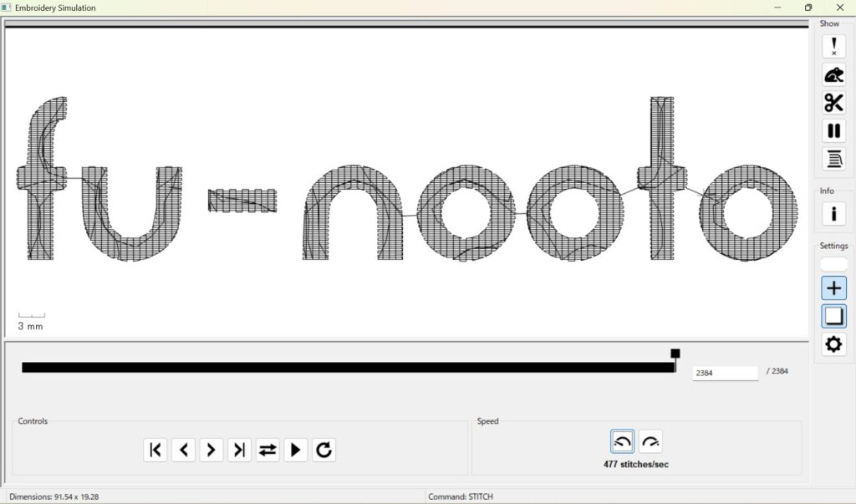Toggle color change markers with the thread icon
Screen dimensions: 856x504
pos(833,158)
